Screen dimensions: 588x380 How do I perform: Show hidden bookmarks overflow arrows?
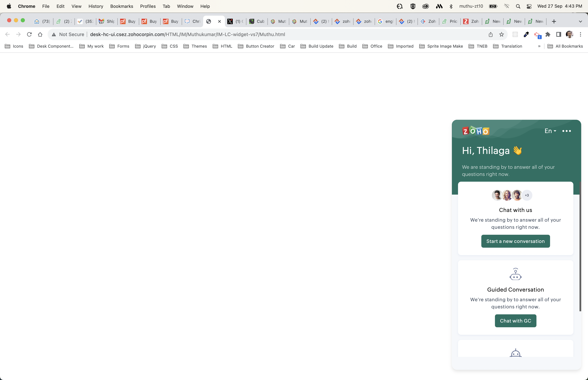tap(539, 46)
